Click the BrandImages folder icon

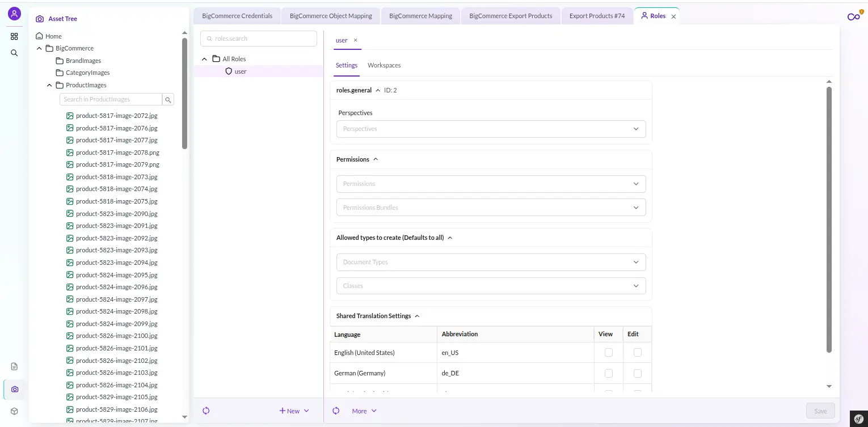click(60, 60)
